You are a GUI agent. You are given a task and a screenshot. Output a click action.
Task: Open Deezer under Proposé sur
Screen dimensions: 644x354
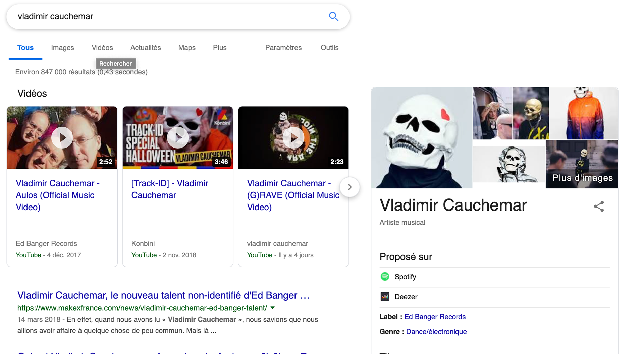click(x=406, y=297)
